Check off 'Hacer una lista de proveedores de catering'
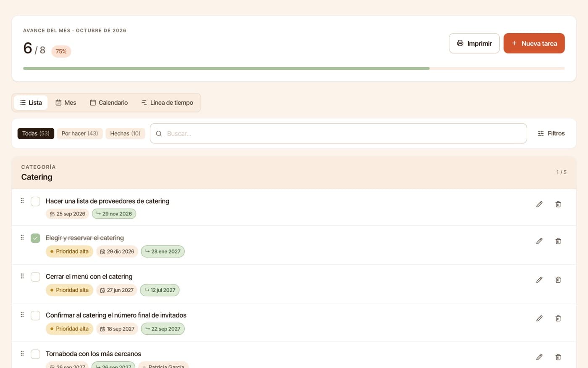Screen dimensions: 588x368 35,201
